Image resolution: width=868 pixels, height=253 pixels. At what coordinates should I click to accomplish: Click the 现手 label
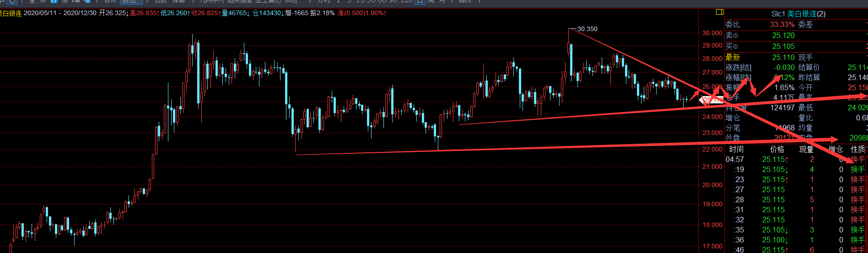pyautogui.click(x=806, y=57)
